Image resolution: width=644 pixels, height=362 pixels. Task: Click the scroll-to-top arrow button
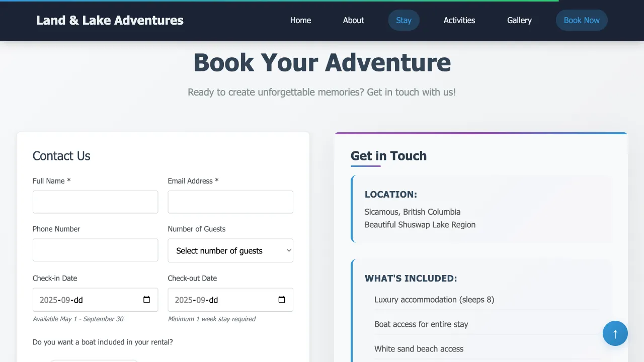(x=615, y=333)
